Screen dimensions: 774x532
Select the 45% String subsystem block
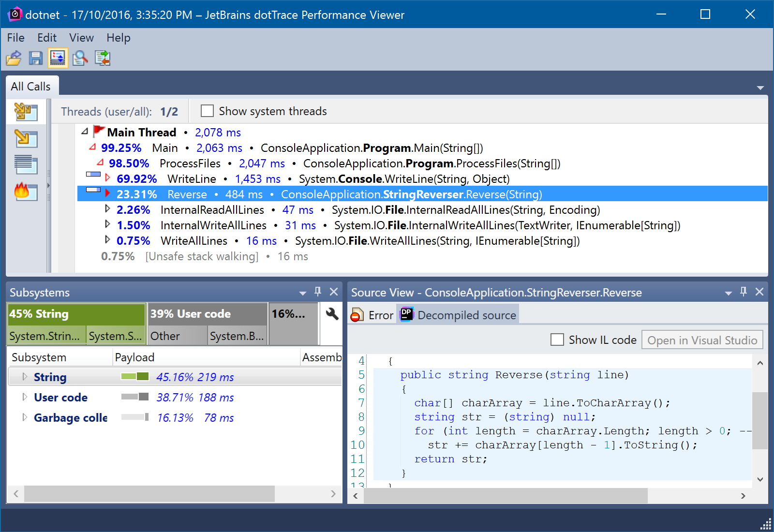pyautogui.click(x=76, y=314)
